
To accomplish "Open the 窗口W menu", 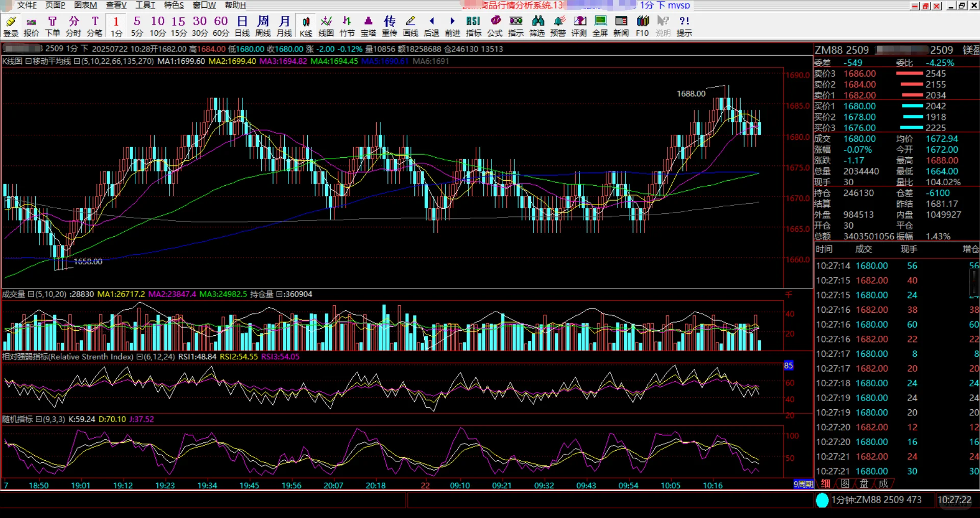I will 204,5.
